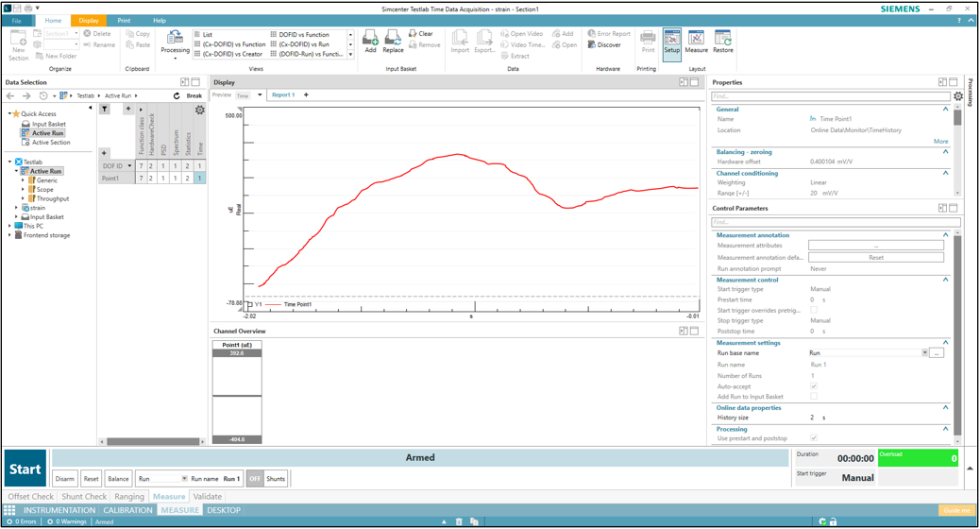980x529 pixels.
Task: Click Reset in the control bar
Action: pyautogui.click(x=92, y=479)
